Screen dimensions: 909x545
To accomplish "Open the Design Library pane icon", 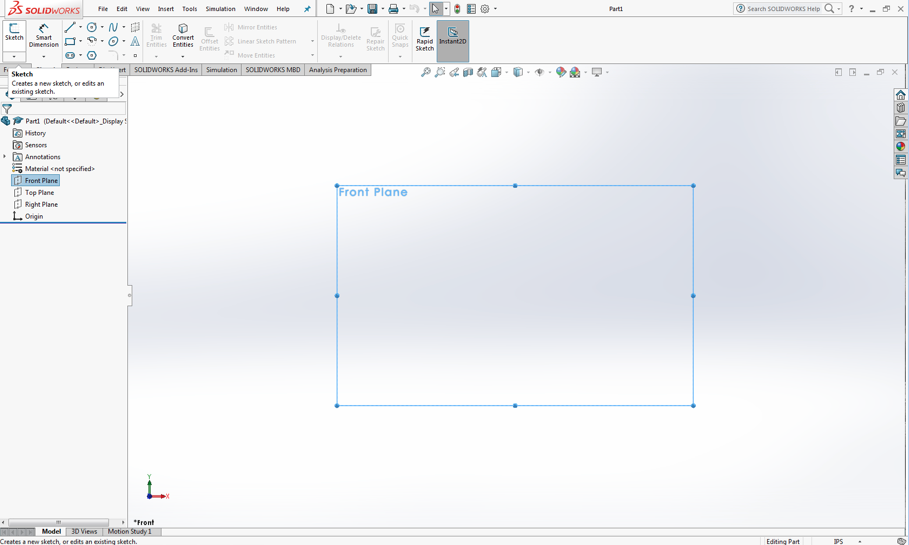I will [x=900, y=108].
